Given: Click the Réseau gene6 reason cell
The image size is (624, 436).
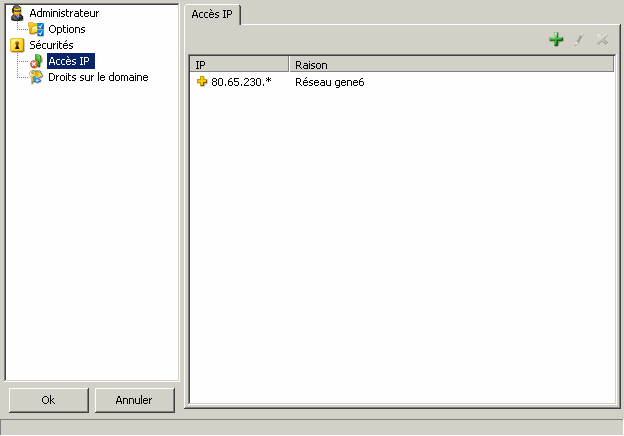Looking at the screenshot, I should (x=330, y=82).
